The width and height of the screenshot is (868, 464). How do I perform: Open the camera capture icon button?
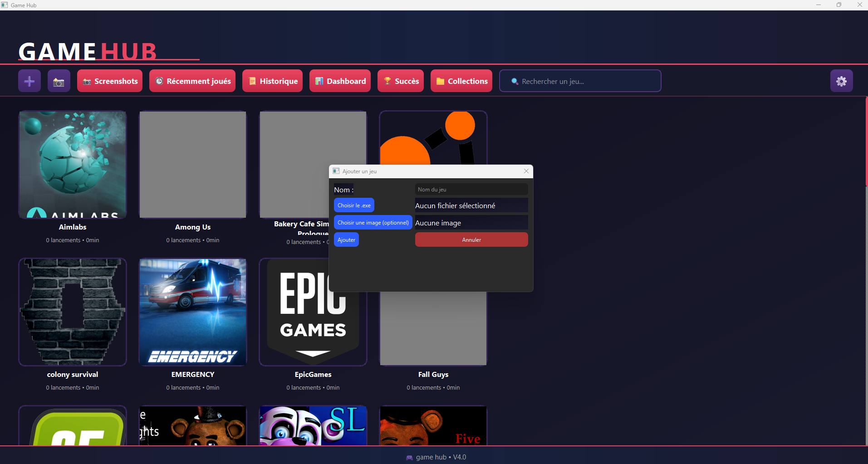(x=59, y=81)
